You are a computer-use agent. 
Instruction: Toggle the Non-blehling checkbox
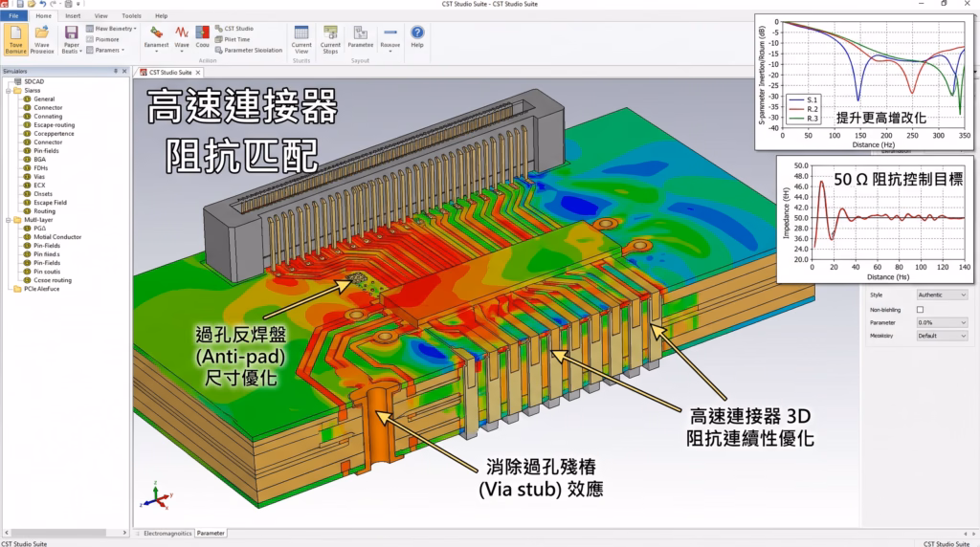pyautogui.click(x=920, y=310)
